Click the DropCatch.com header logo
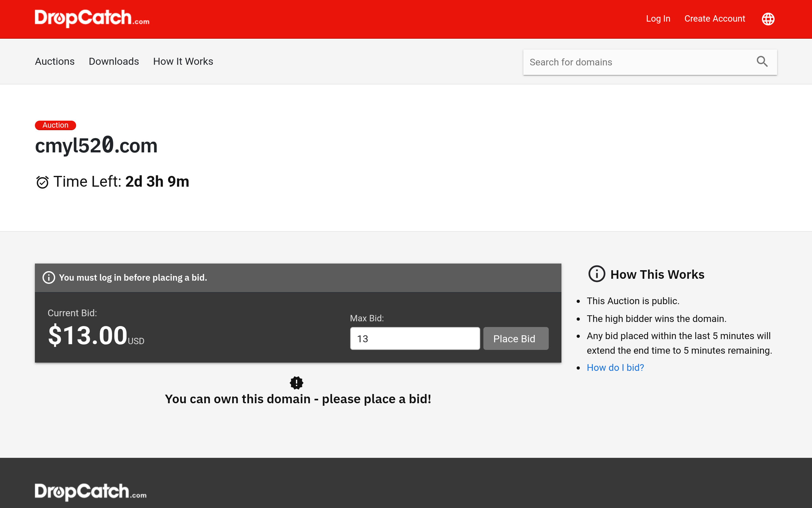 pyautogui.click(x=92, y=18)
